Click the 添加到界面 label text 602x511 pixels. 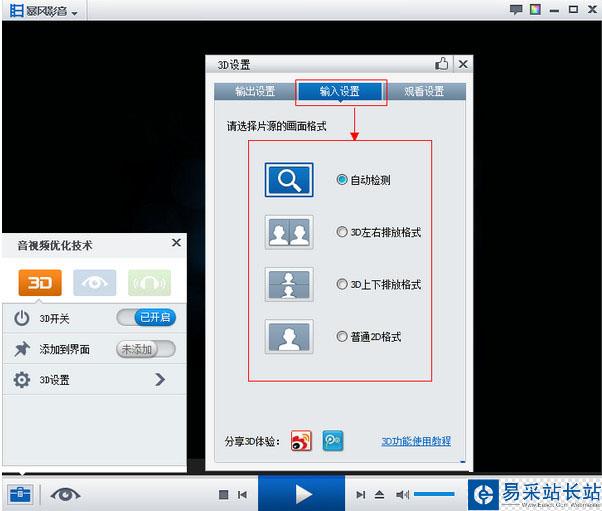[64, 349]
